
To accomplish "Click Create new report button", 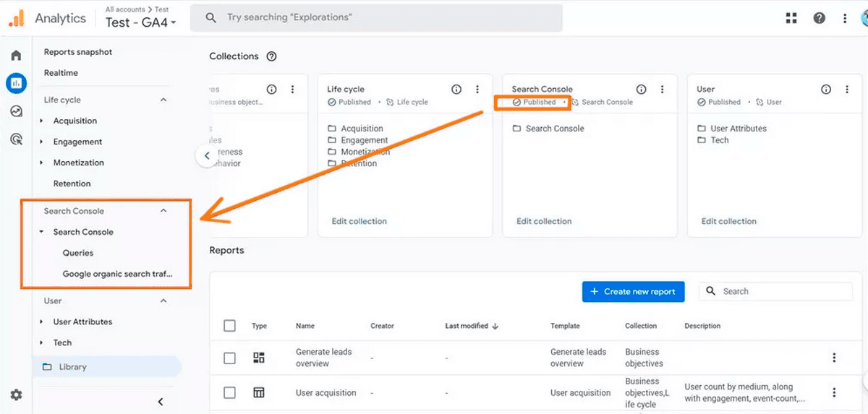I will [x=633, y=291].
